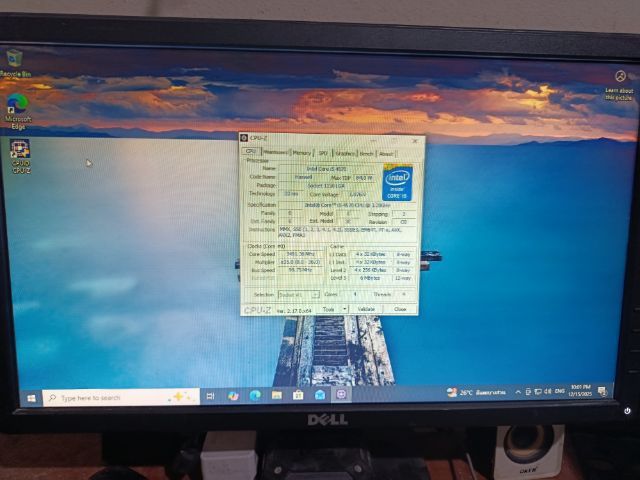Launch Microsoft Edge from the taskbar

[x=255, y=395]
